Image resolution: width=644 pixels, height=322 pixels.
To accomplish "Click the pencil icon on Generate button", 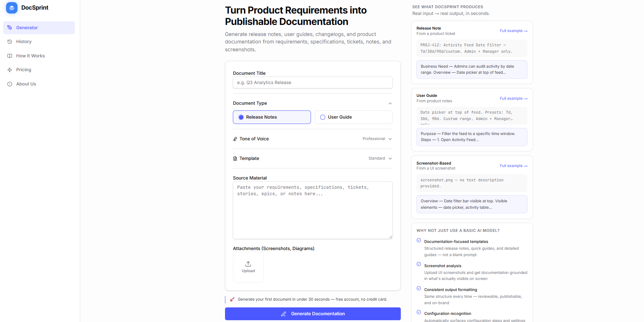I will (284, 314).
